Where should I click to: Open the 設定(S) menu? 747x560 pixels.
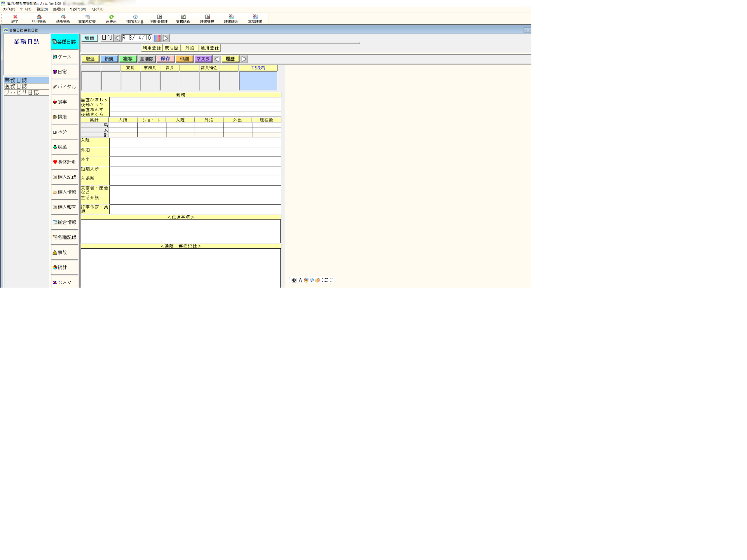click(42, 9)
